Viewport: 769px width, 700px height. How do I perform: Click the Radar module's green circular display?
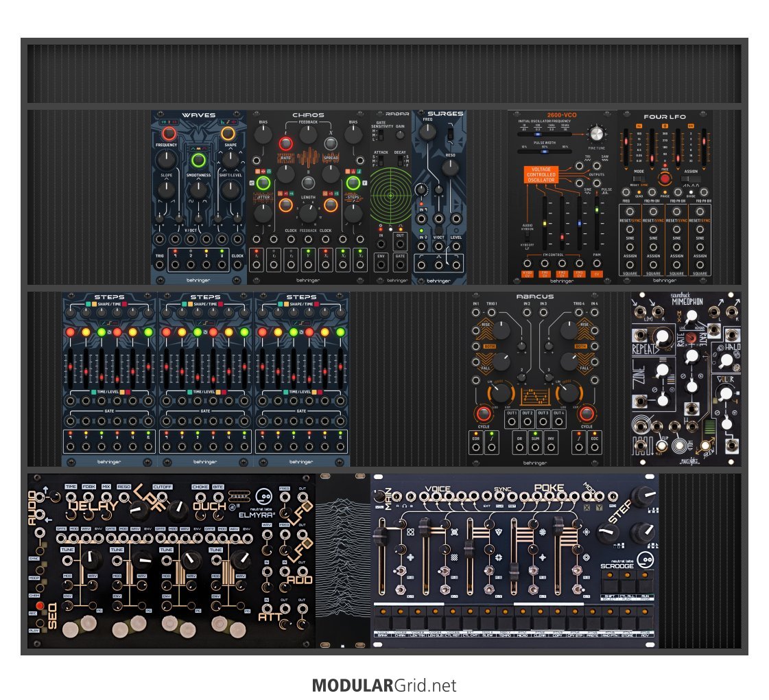click(390, 195)
